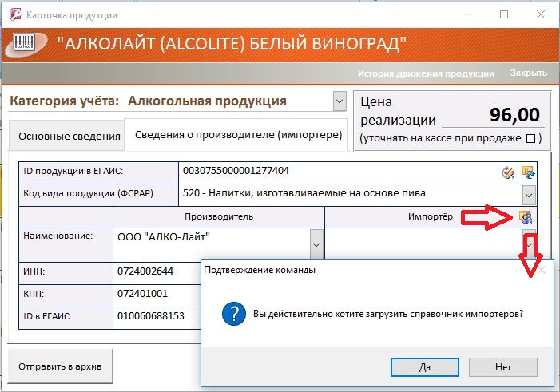
Task: Open the Код вида продукции (ФСРАР) dropdown
Action: (x=528, y=194)
